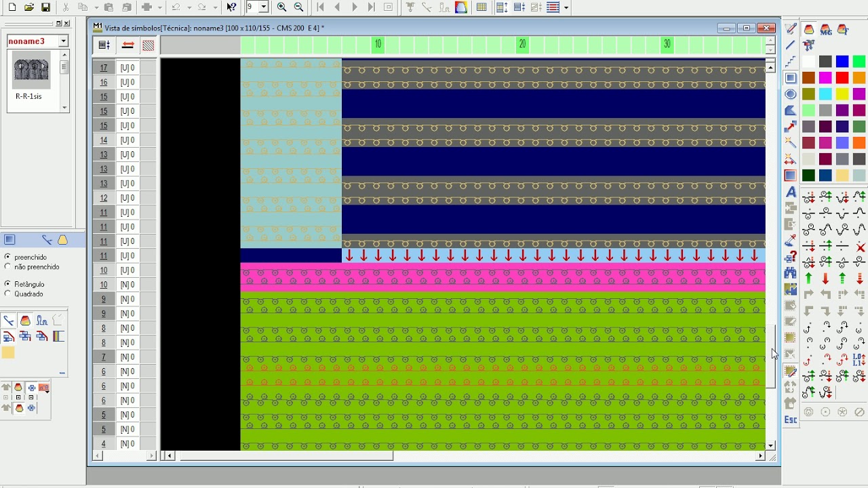Select the ellipse drawing tool
Viewport: 868px width, 488px height.
791,94
